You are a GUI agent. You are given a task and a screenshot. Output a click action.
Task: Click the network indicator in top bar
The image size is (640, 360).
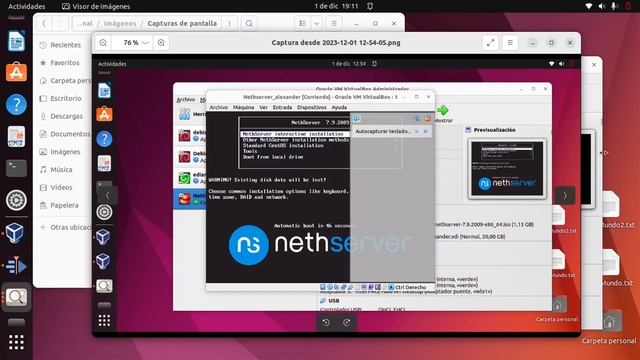coord(589,6)
